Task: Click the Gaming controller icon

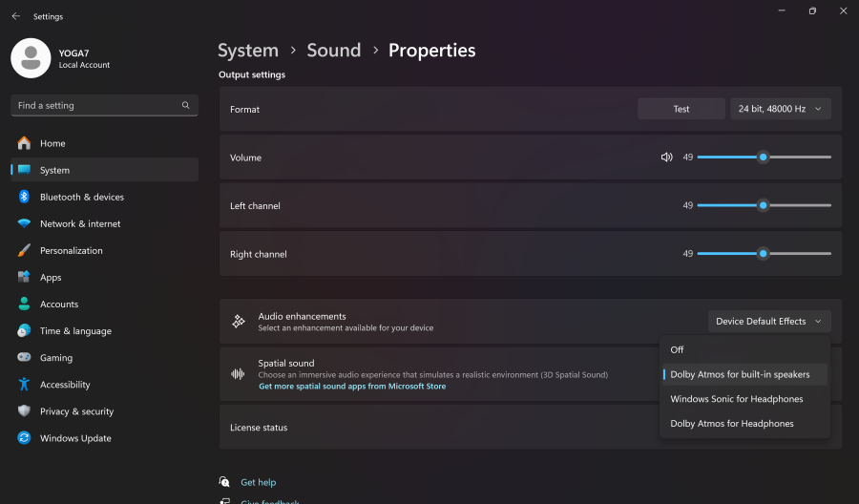Action: [x=24, y=358]
